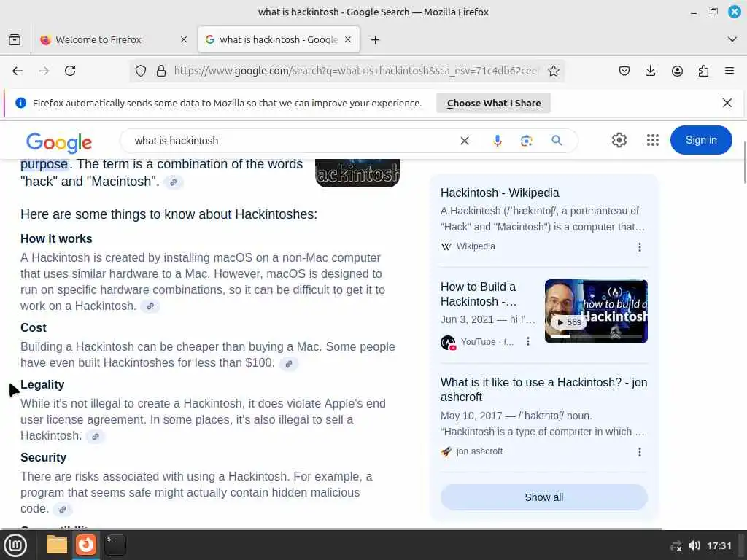The width and height of the screenshot is (747, 560).
Task: Dismiss the Mozilla data notification bar
Action: 727,103
